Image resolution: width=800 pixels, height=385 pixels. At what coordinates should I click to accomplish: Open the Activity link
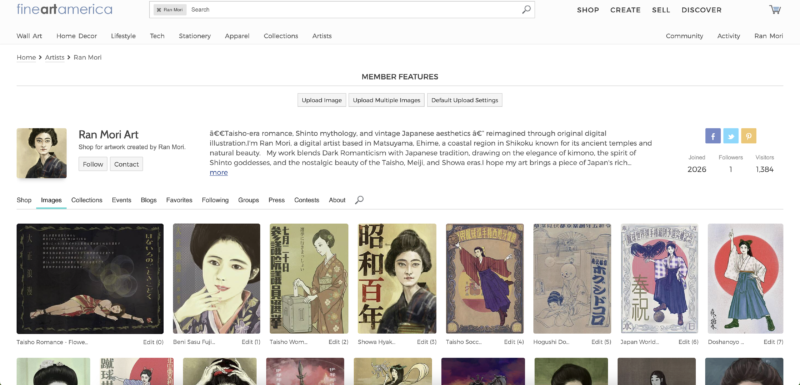tap(729, 36)
